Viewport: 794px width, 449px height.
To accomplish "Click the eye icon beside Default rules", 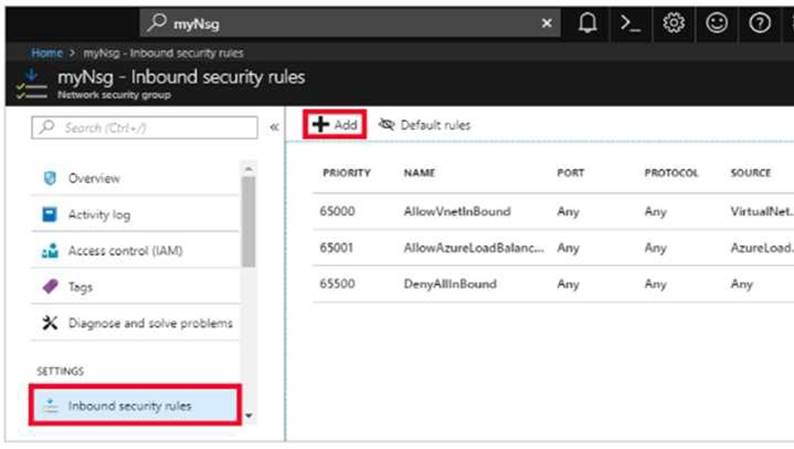I will click(387, 124).
